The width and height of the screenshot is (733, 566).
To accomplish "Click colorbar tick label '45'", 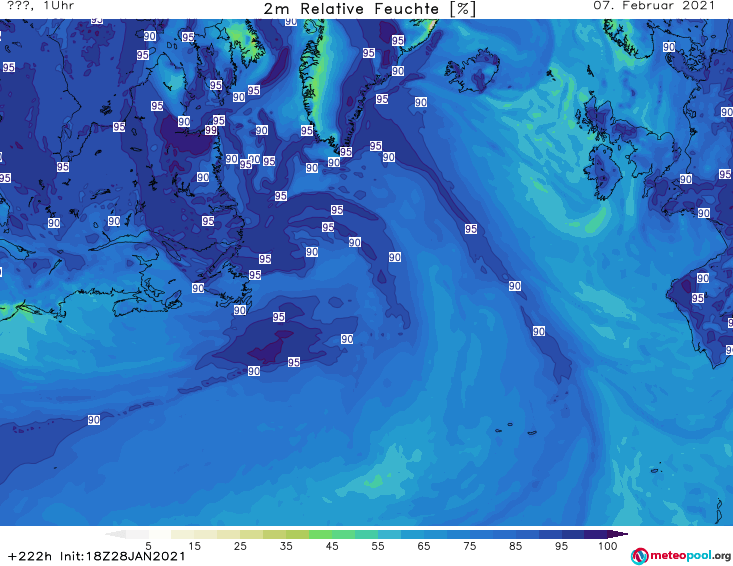I will [x=331, y=546].
